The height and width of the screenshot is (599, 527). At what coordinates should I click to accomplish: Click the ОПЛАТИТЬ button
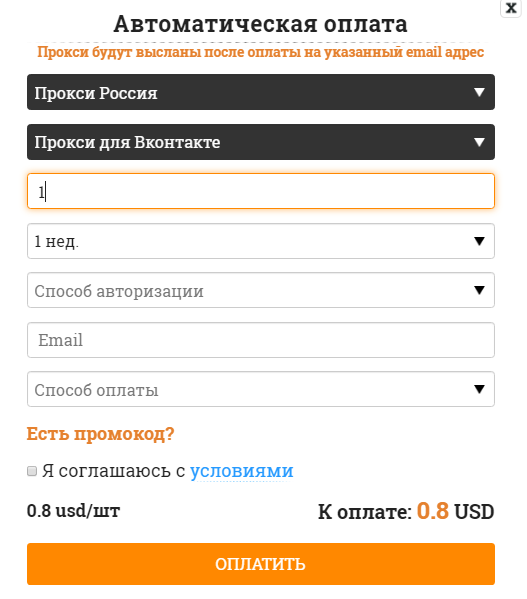click(261, 564)
